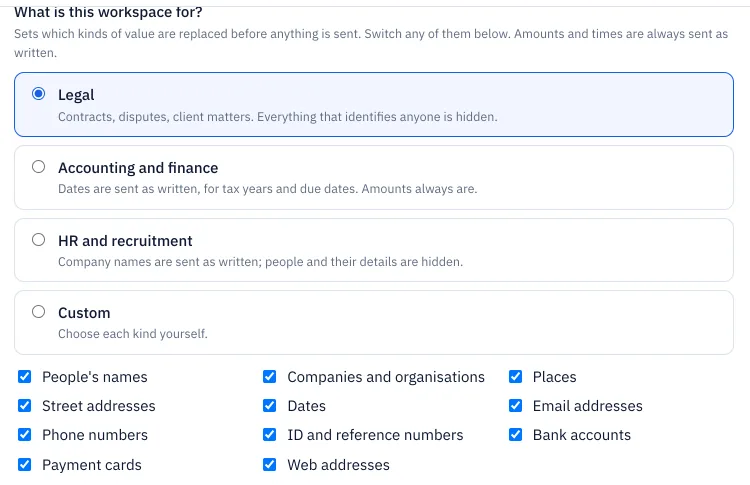Pick the Custom radio option

38,312
